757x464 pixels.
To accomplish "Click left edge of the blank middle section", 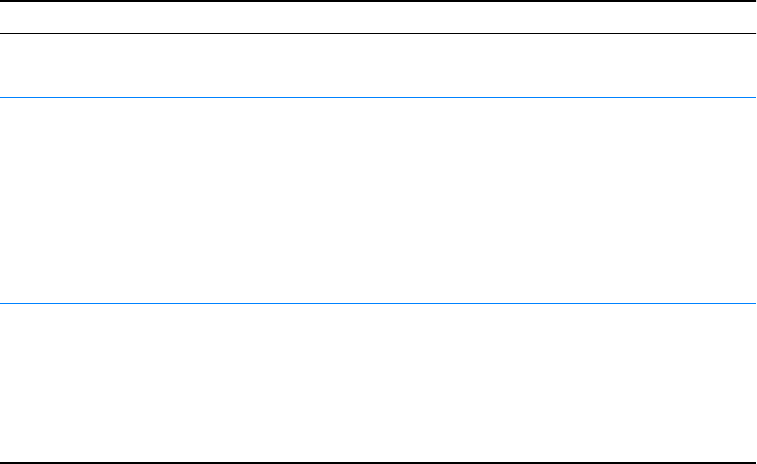I will pyautogui.click(x=5, y=200).
